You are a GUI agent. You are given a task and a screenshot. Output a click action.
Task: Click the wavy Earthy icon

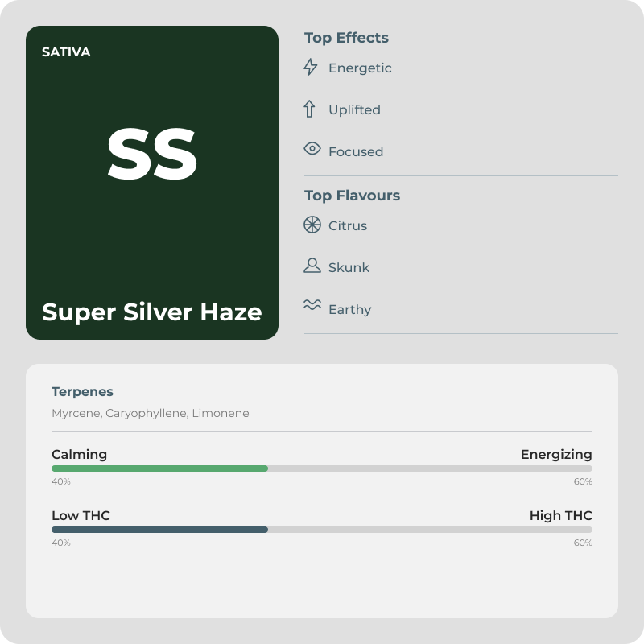312,305
